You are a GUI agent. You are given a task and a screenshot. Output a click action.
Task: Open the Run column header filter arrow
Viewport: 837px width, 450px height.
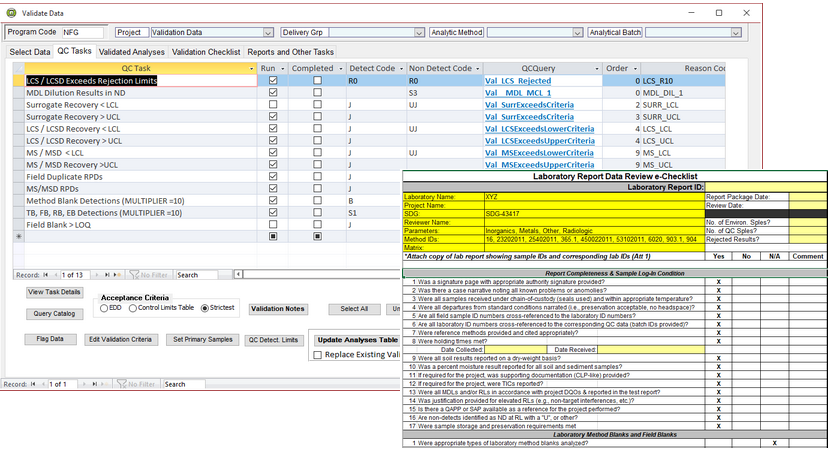pos(283,68)
